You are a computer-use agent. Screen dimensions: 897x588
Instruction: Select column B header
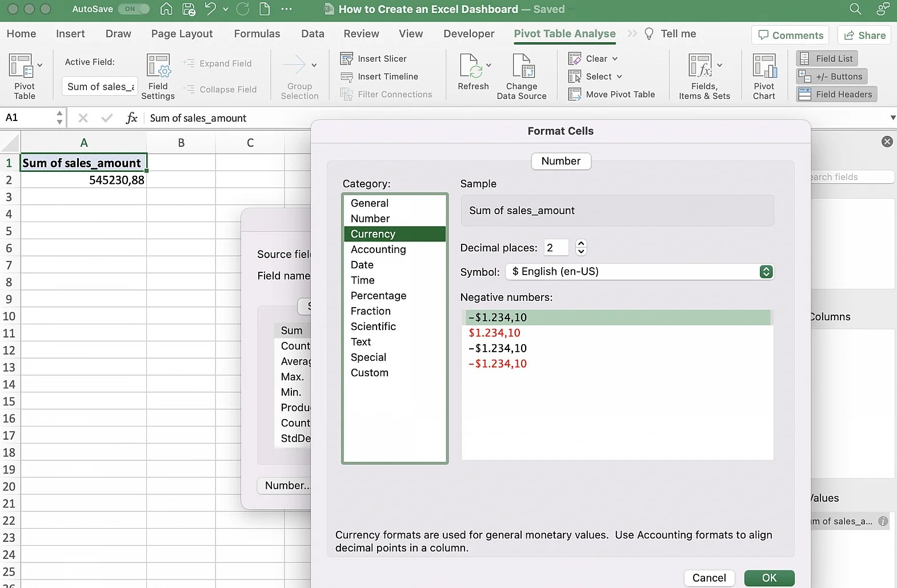[181, 143]
